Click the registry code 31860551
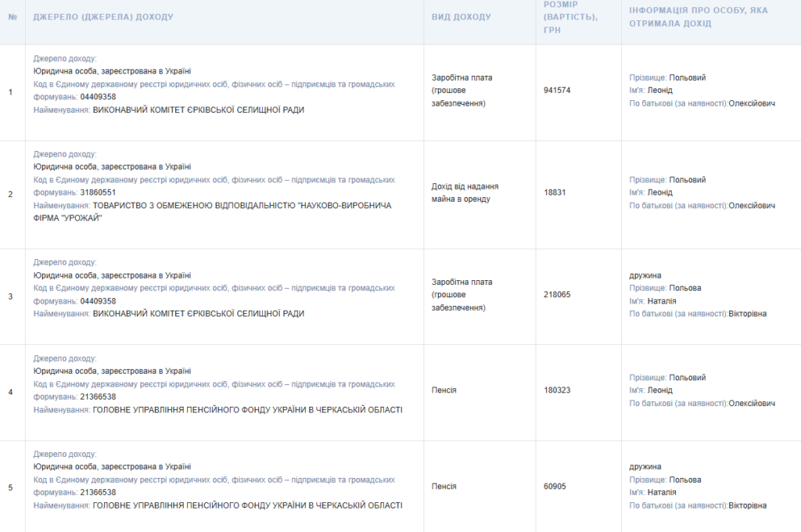 [x=98, y=192]
